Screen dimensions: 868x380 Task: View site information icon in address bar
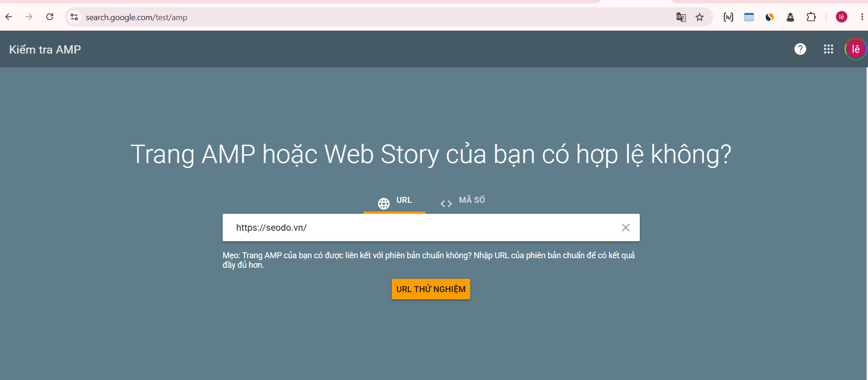[x=74, y=17]
